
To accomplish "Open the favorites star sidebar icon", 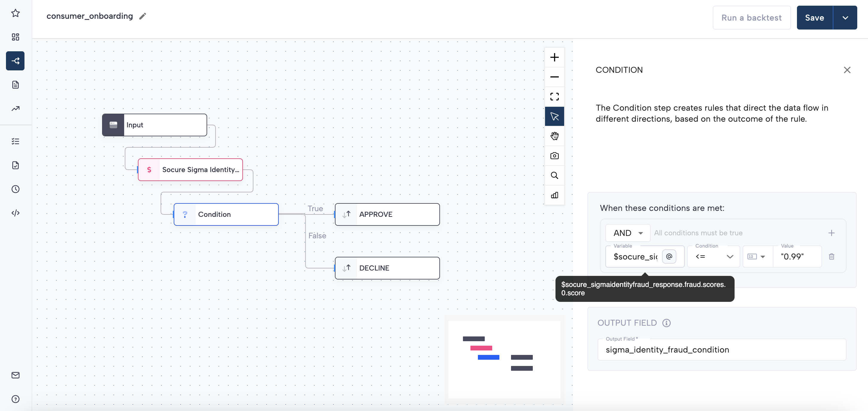I will coord(16,13).
